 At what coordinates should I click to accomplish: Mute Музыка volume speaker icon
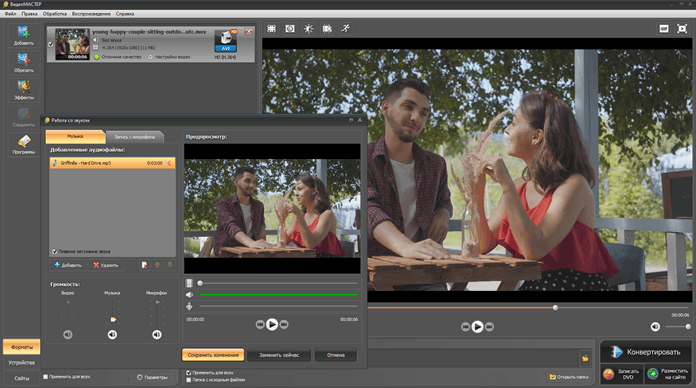pos(112,334)
